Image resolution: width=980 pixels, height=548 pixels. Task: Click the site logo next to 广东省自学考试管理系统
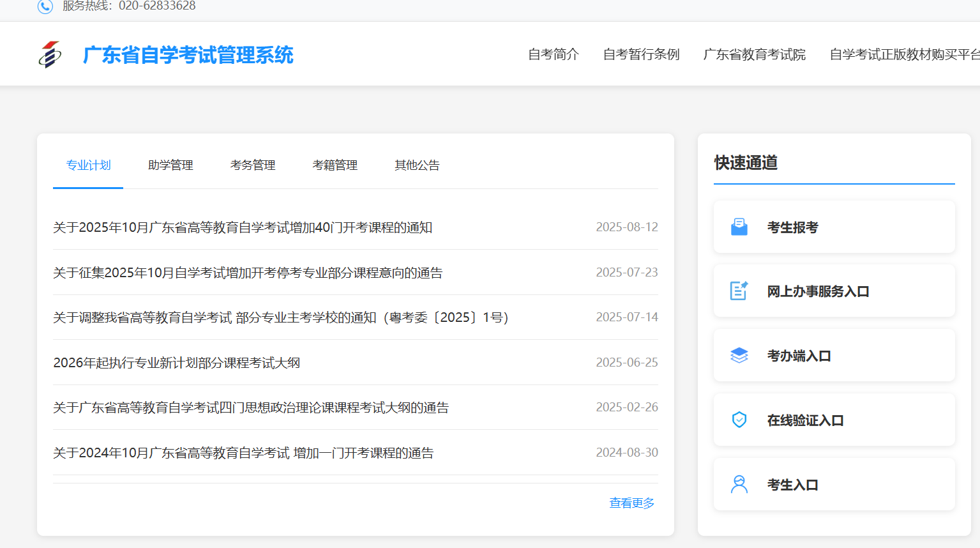(50, 54)
